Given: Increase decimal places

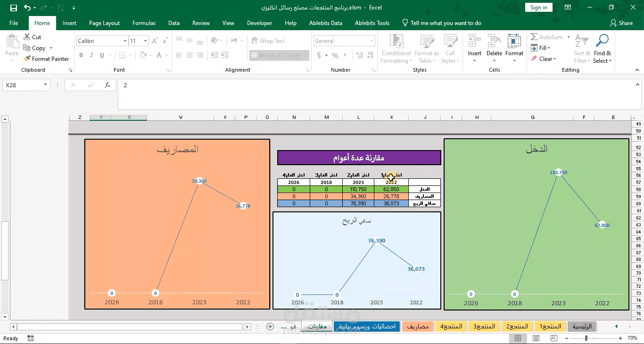Looking at the screenshot, I should [x=360, y=55].
